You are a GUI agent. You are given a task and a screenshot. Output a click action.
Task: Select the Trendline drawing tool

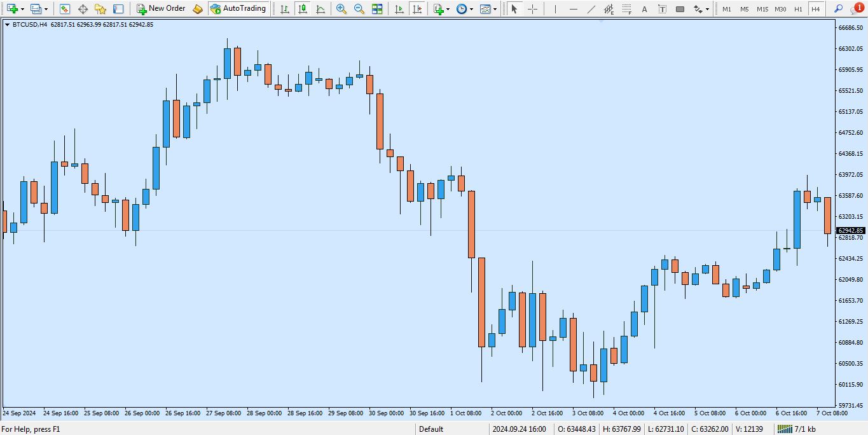coord(591,9)
